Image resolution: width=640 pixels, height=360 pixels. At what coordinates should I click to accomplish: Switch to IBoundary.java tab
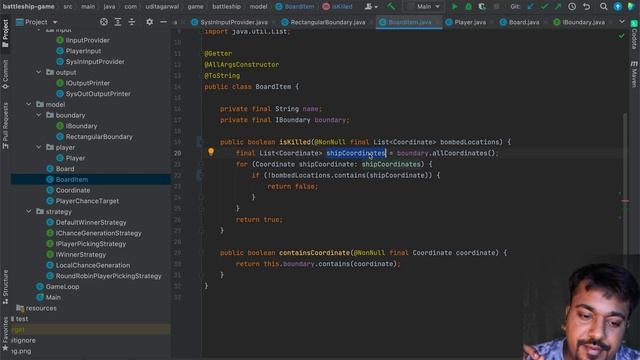pos(579,22)
